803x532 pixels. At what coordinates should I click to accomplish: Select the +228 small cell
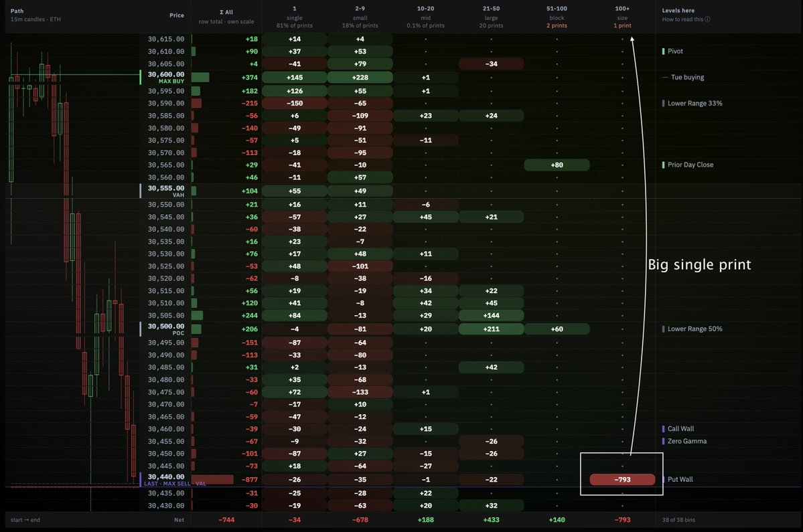tap(360, 77)
